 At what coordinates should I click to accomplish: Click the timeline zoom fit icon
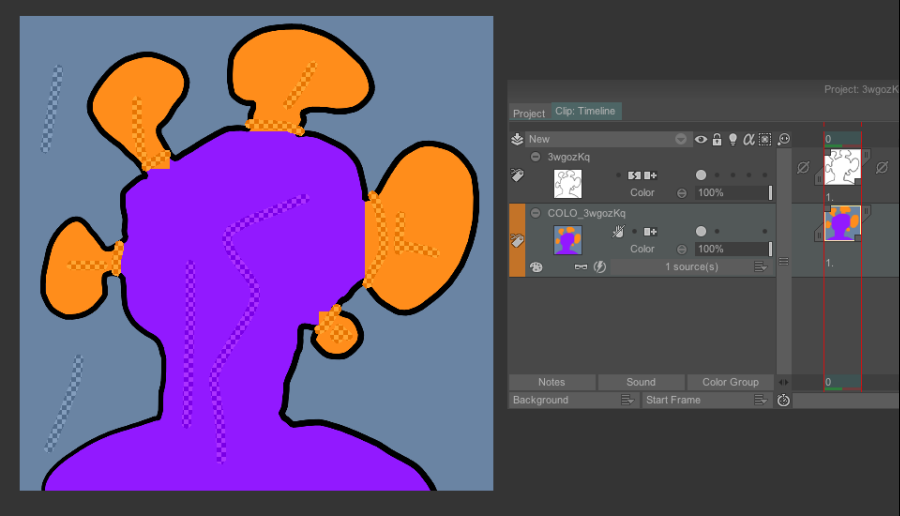(x=784, y=139)
